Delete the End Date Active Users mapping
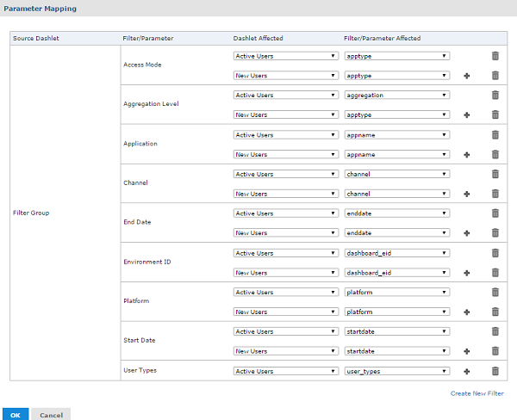 click(x=495, y=213)
